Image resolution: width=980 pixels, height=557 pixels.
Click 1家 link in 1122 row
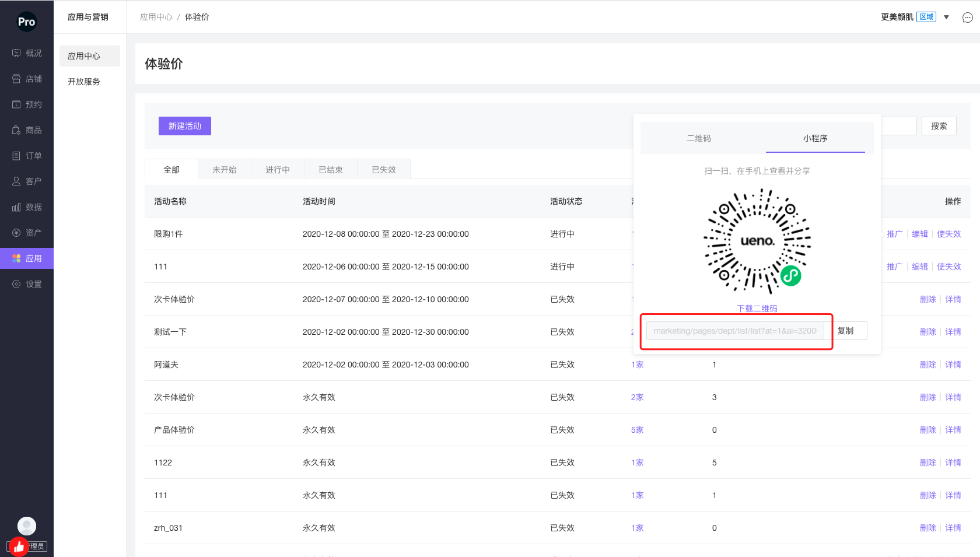click(x=638, y=463)
